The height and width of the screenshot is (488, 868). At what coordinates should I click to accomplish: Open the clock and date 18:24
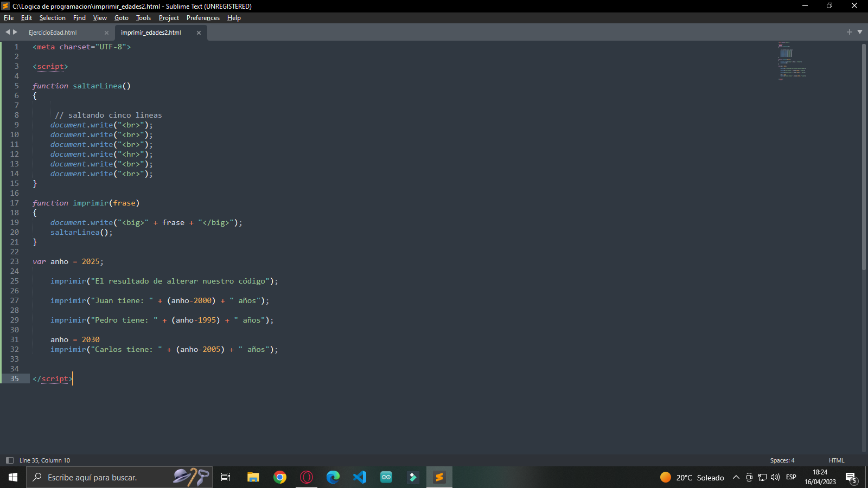pos(820,477)
